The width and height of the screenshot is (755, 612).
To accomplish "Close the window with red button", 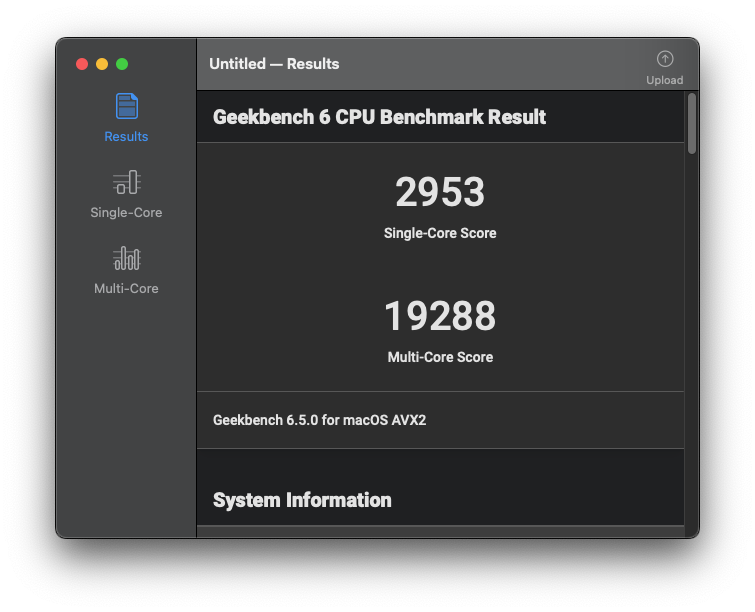I will coord(82,64).
